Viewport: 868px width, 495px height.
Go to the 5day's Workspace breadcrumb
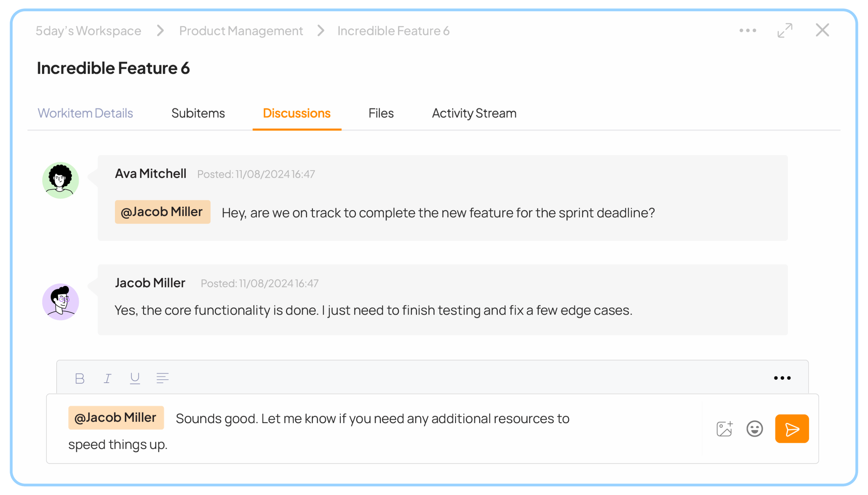pos(88,31)
